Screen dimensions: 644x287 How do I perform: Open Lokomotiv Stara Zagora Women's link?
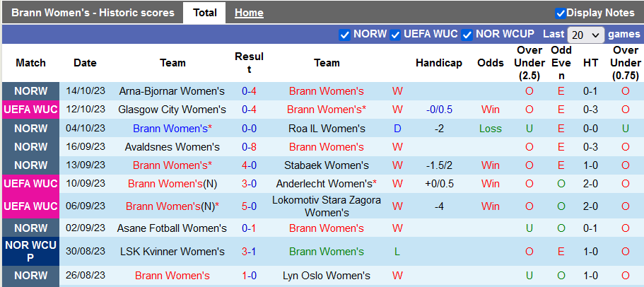327,206
